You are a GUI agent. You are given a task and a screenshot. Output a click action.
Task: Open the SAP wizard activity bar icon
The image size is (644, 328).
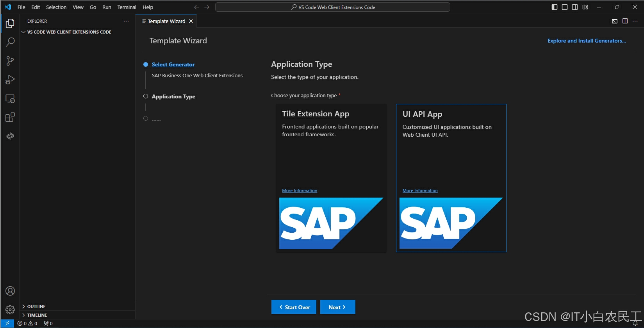coord(10,136)
